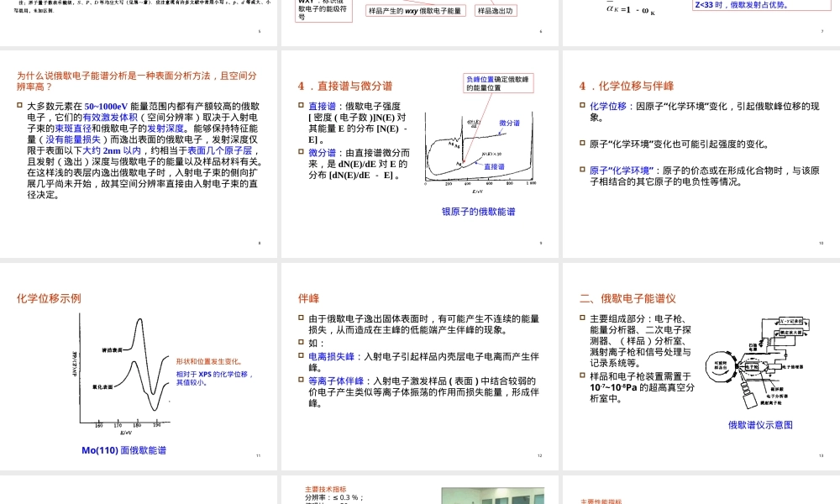Select slide 9 titled 直接谱与微分谱

(419, 155)
